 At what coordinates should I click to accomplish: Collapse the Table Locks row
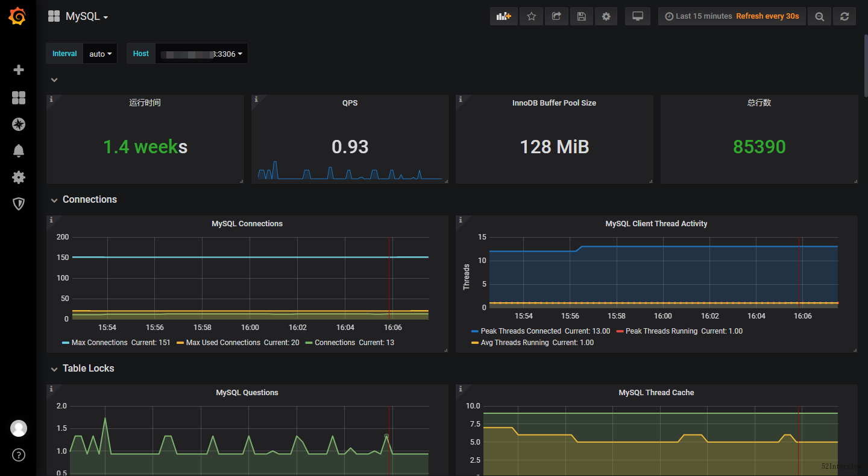point(82,369)
